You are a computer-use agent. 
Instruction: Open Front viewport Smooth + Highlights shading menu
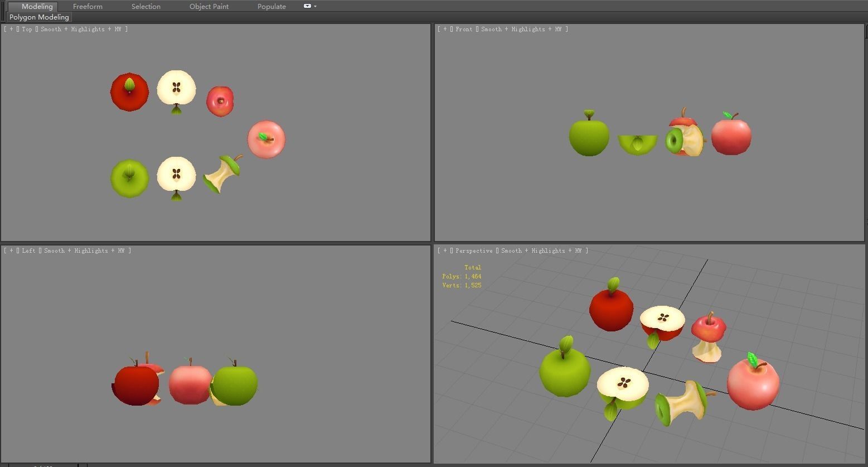tap(521, 29)
